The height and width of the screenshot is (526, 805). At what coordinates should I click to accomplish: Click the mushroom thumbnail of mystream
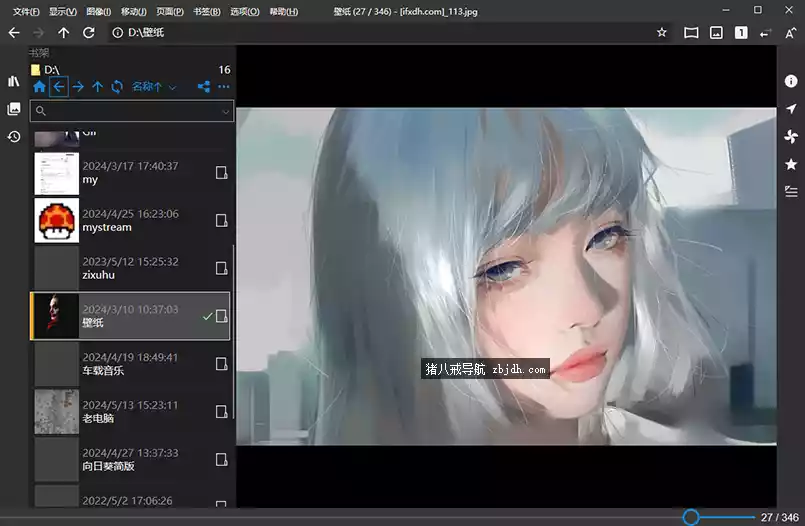point(56,221)
